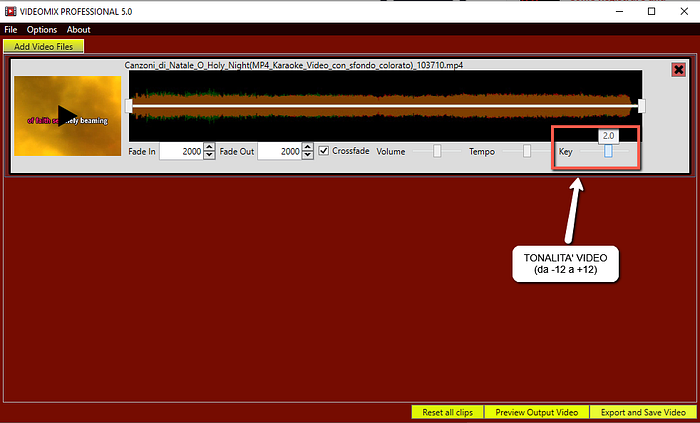Increase the Fade In value with the up arrow
The height and width of the screenshot is (423, 700).
pos(209,147)
